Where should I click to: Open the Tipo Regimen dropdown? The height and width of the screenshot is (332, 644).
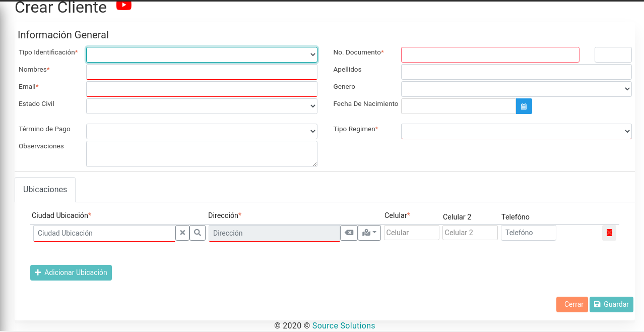(517, 131)
